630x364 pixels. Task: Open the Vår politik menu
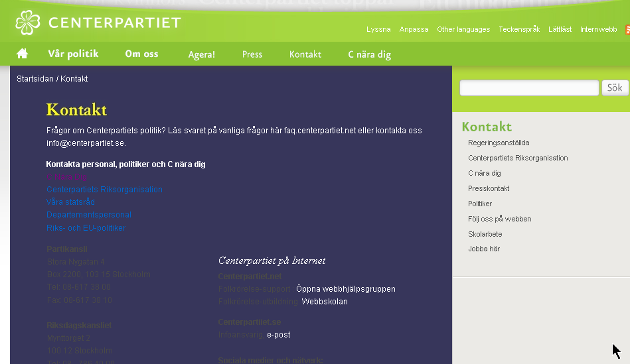pyautogui.click(x=73, y=54)
